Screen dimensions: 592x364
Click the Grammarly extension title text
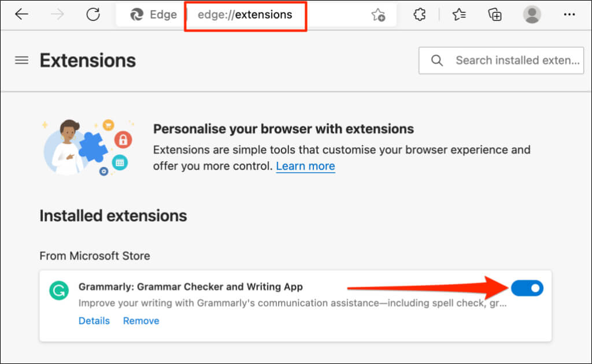(x=190, y=287)
